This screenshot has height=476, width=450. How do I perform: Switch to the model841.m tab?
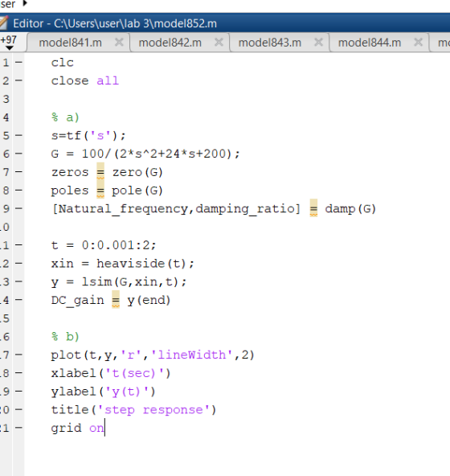pyautogui.click(x=71, y=43)
